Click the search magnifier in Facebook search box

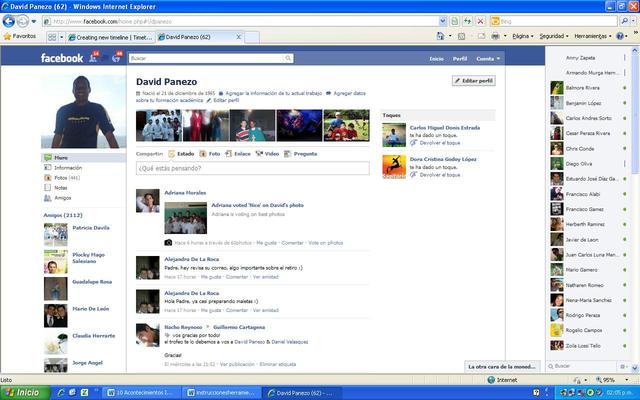288,58
